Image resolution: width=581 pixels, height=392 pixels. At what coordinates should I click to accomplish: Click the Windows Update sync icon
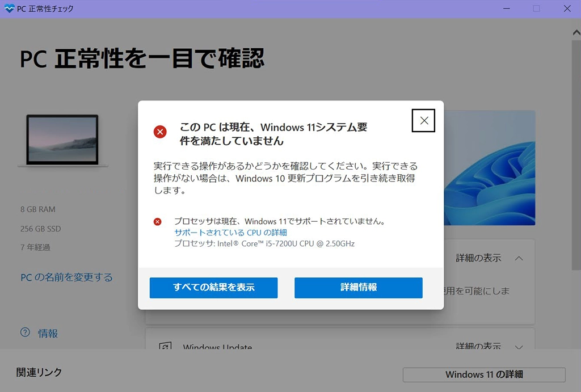[165, 347]
